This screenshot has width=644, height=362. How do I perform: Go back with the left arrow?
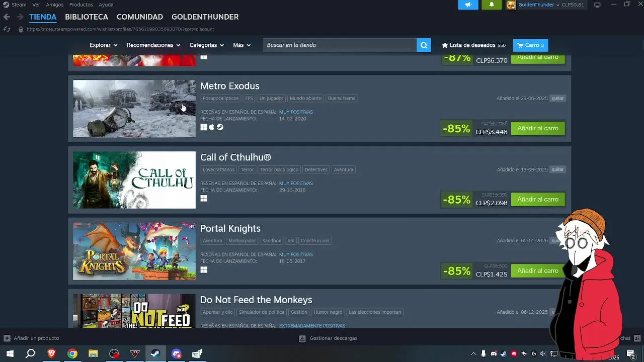pos(7,17)
